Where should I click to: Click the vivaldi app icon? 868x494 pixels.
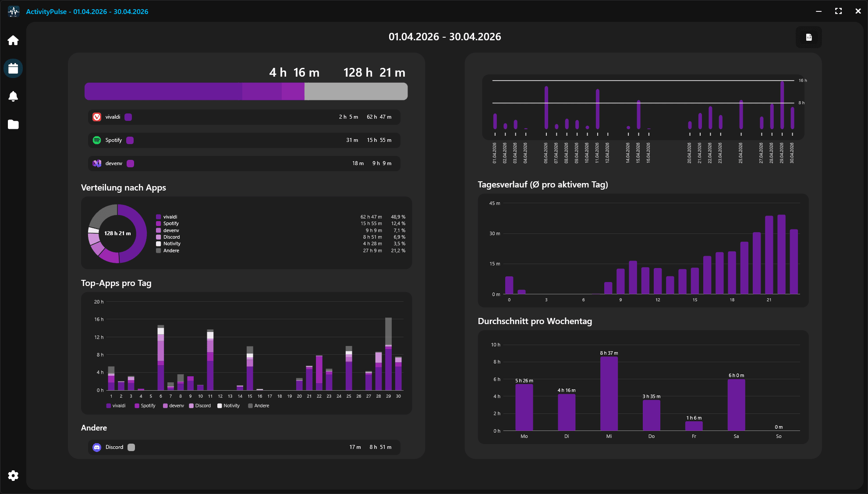[97, 117]
